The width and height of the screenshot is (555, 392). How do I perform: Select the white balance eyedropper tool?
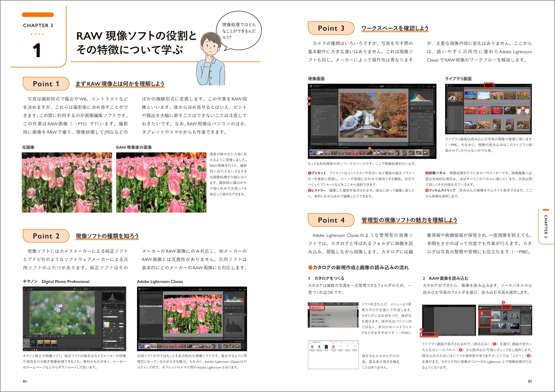coord(411,121)
